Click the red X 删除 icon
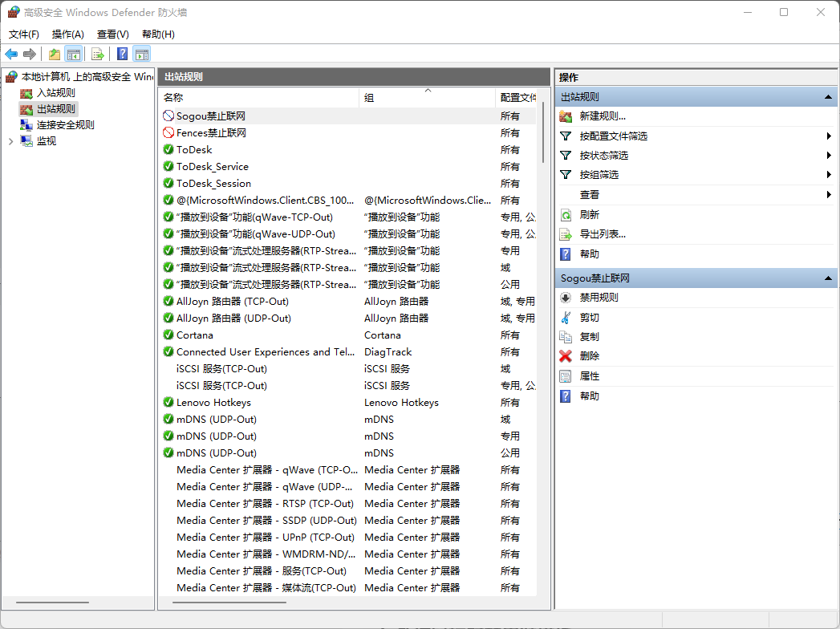Screen dimensions: 840x629 pos(566,356)
